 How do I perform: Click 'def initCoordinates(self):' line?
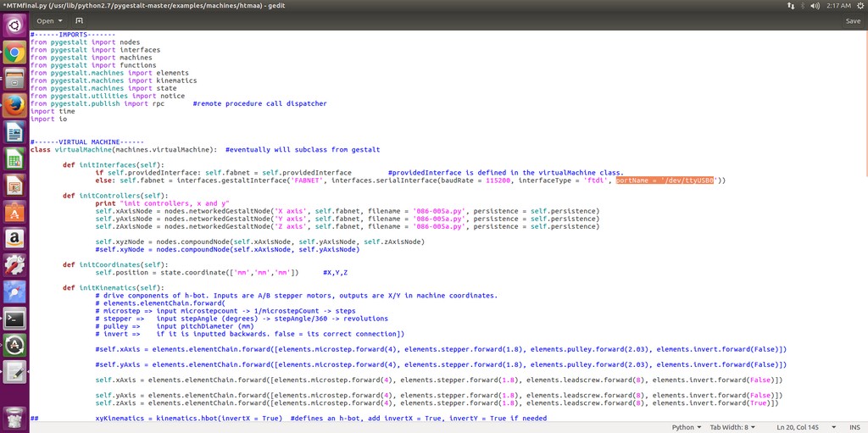[115, 264]
